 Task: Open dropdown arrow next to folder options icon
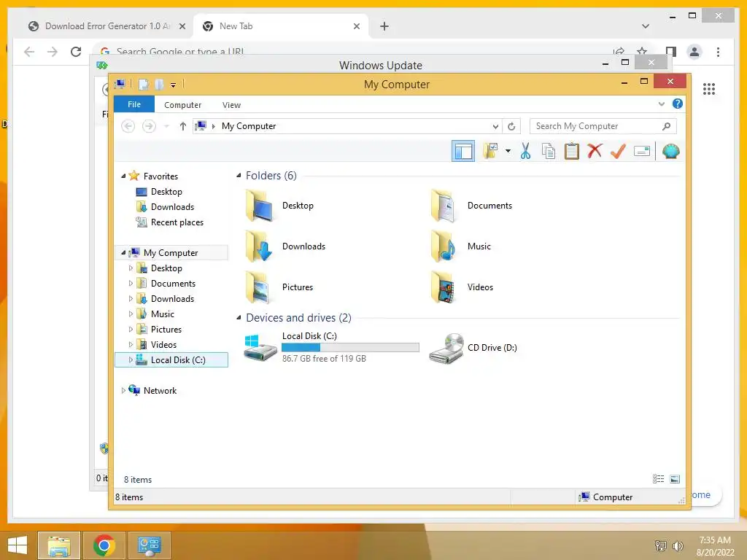(508, 152)
